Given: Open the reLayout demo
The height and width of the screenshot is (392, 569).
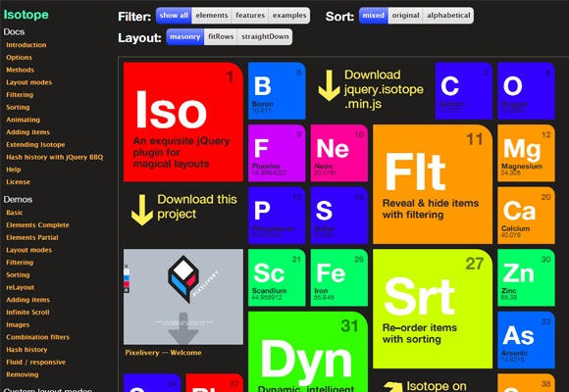Looking at the screenshot, I should tap(20, 287).
